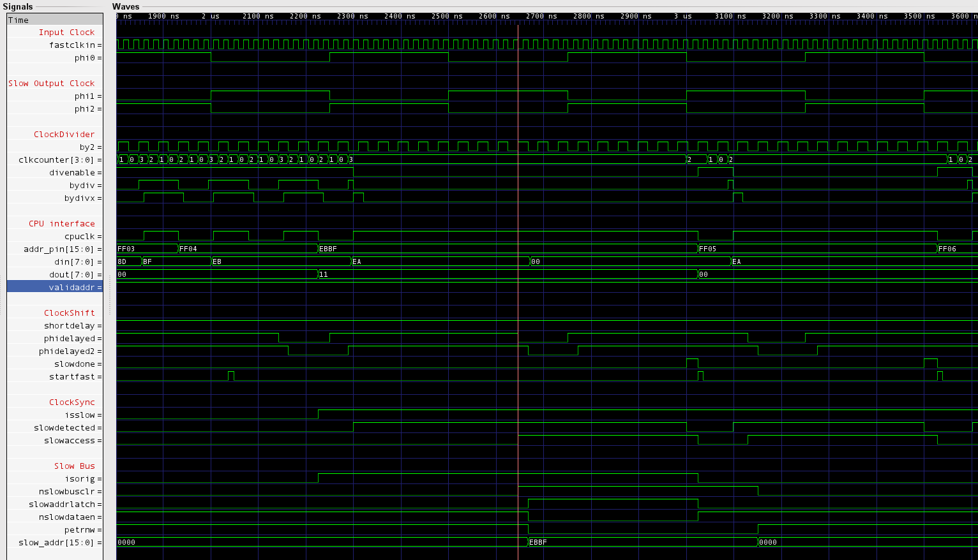The height and width of the screenshot is (560, 978).
Task: Click the Slow Bus group heading
Action: 74,466
